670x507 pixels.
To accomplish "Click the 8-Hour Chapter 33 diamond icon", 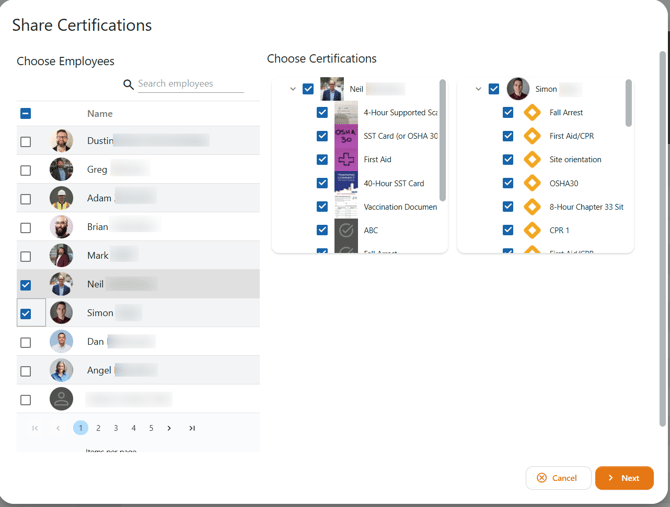I will (532, 207).
